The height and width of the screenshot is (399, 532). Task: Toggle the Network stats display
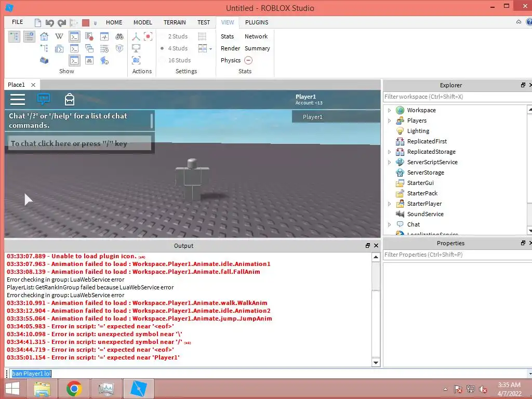(256, 36)
